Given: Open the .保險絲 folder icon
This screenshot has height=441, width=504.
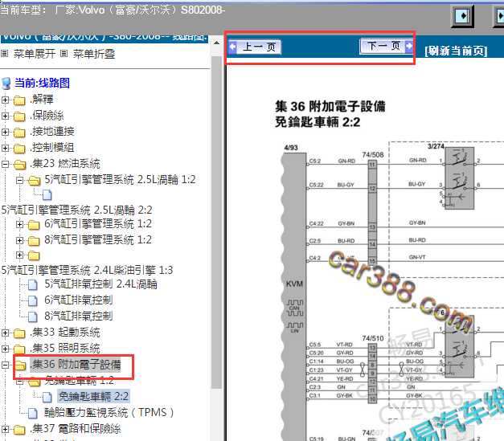Looking at the screenshot, I should 19,116.
